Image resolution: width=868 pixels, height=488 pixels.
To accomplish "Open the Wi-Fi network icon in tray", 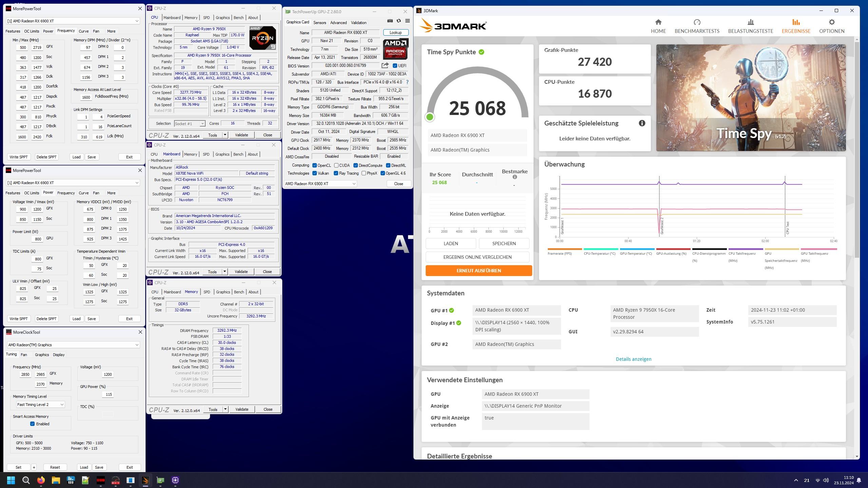I will pyautogui.click(x=817, y=480).
